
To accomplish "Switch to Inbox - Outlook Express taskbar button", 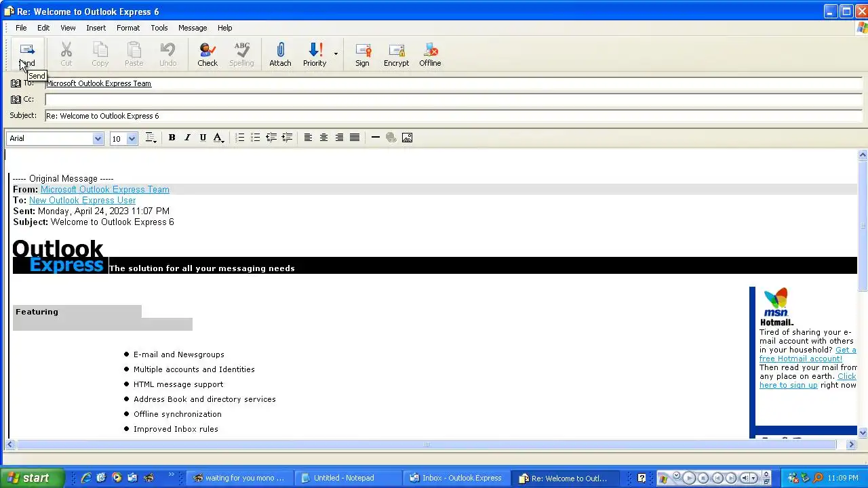I will coord(456,478).
